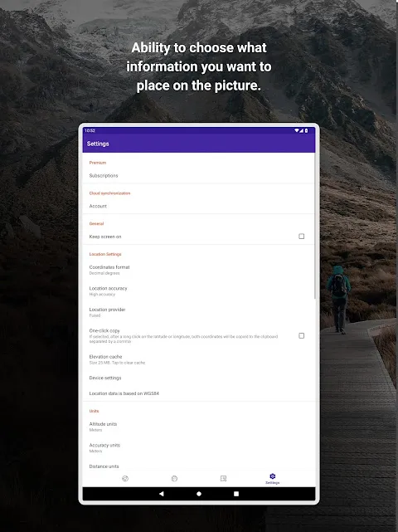
Task: Open the Location provider option
Action: [x=199, y=312]
